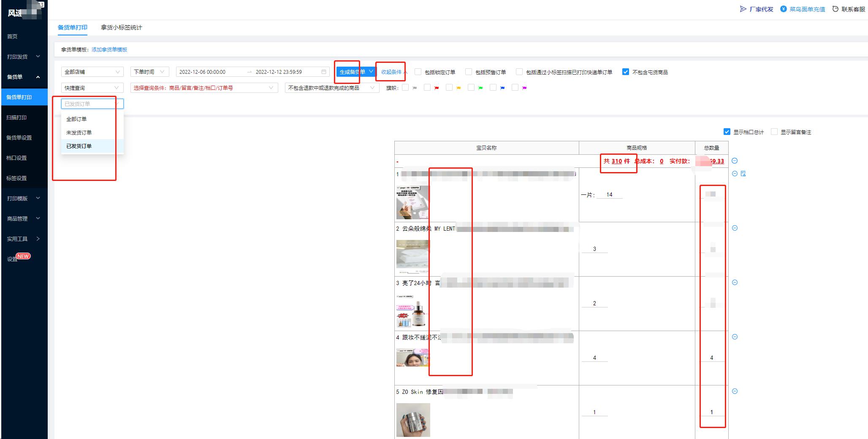This screenshot has width=868, height=439.
Task: Click the 厂家代发 paper-plane icon
Action: (x=743, y=9)
